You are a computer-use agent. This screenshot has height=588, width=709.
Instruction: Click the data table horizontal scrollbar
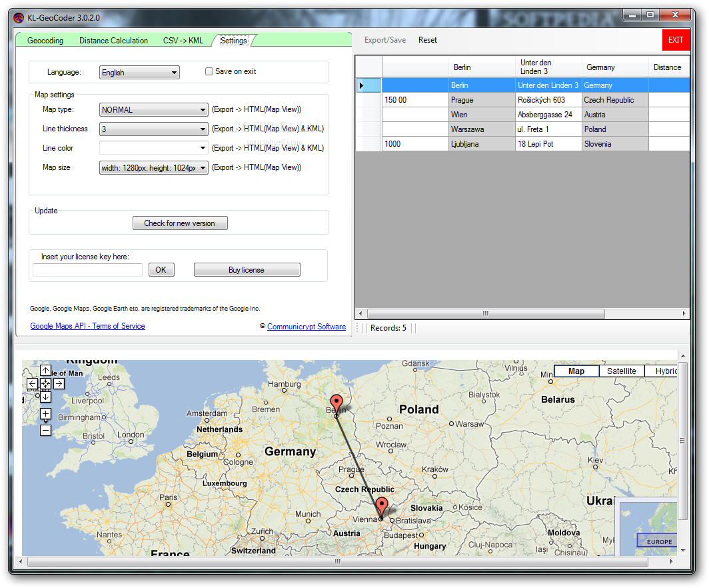pos(486,313)
